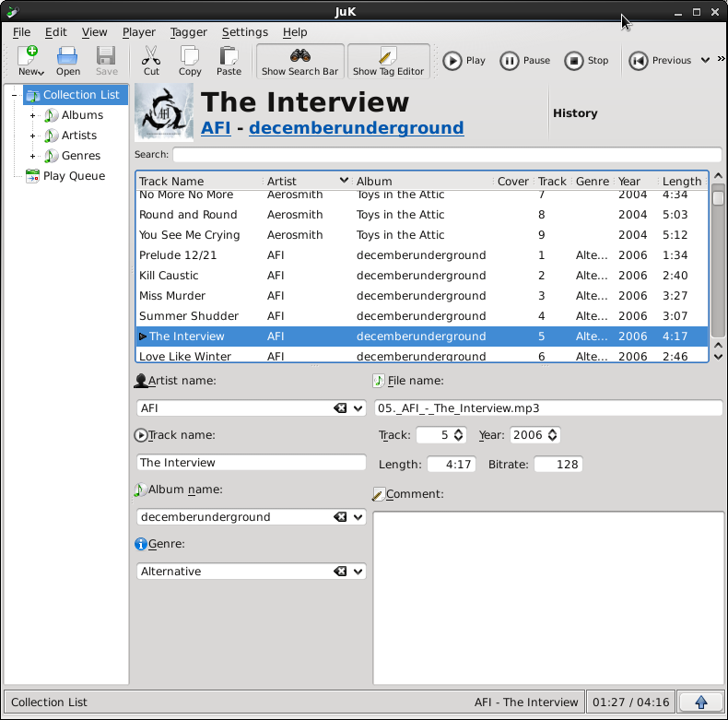
Task: Open a file with Open icon
Action: [68, 61]
